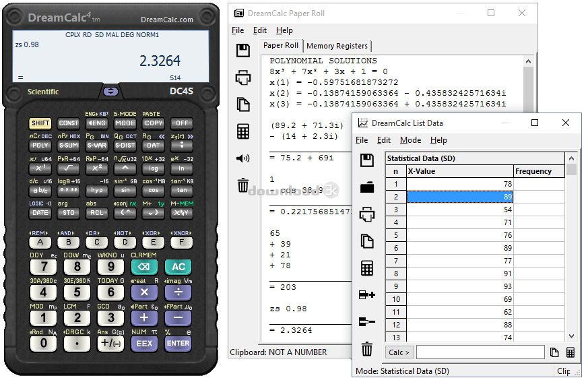This screenshot has height=380, width=588.
Task: Click the POLY key on the calculator
Action: tap(40, 146)
